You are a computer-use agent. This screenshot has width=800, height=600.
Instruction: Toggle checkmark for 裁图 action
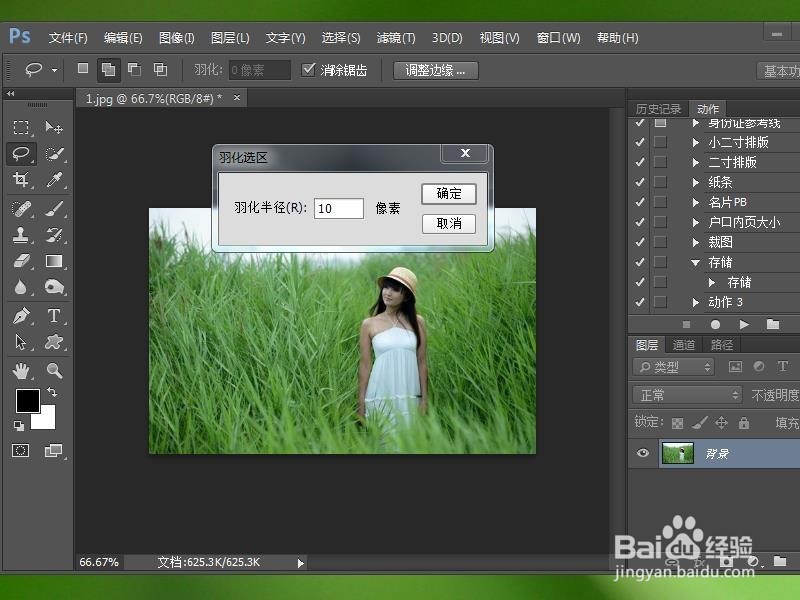coord(639,242)
